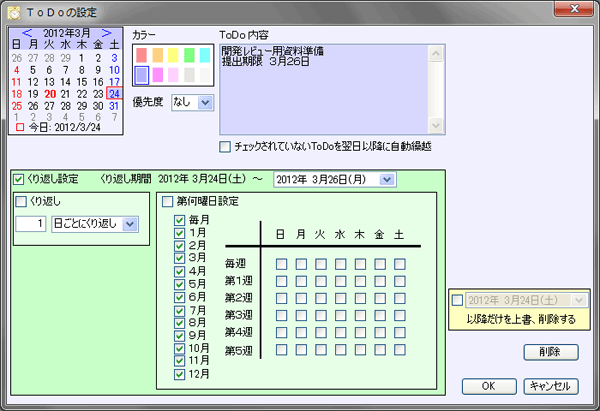This screenshot has height=411, width=600.
Task: Open the disabled 2012年3月24日 date dropdown
Action: click(x=579, y=300)
